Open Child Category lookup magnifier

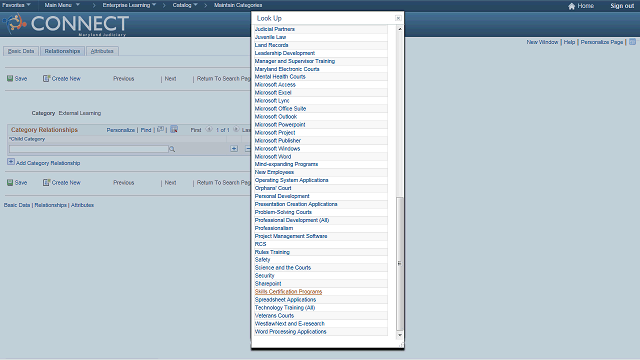172,149
